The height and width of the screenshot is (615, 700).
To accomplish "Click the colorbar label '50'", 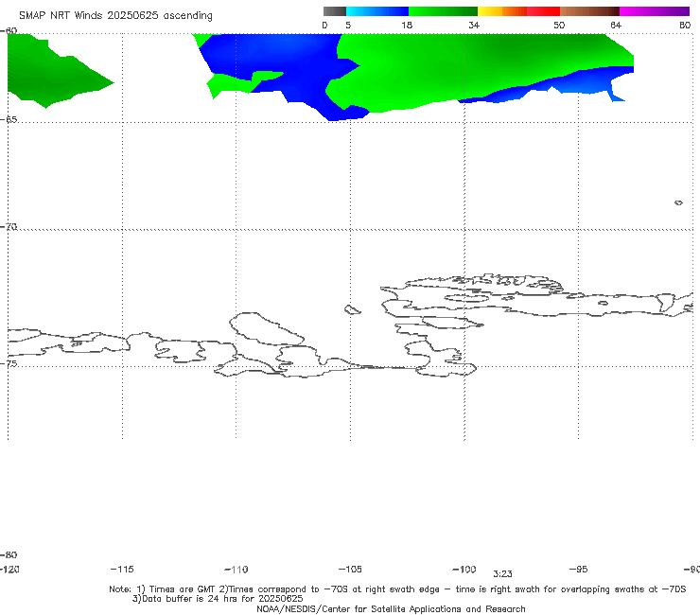I will (559, 25).
